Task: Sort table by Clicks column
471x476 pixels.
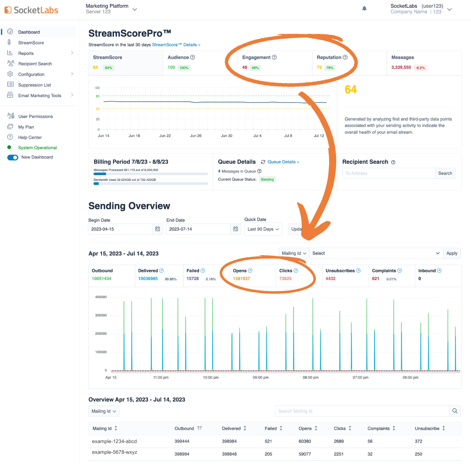Action: pos(350,428)
